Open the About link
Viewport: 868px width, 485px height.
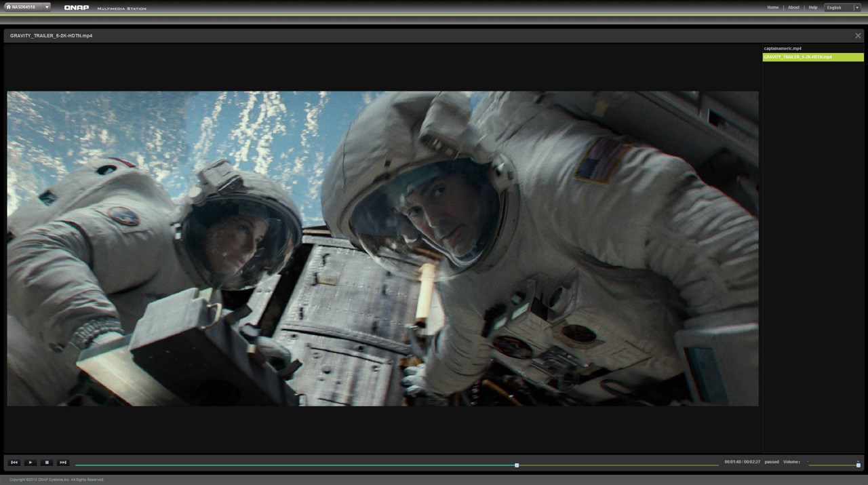[x=793, y=7]
